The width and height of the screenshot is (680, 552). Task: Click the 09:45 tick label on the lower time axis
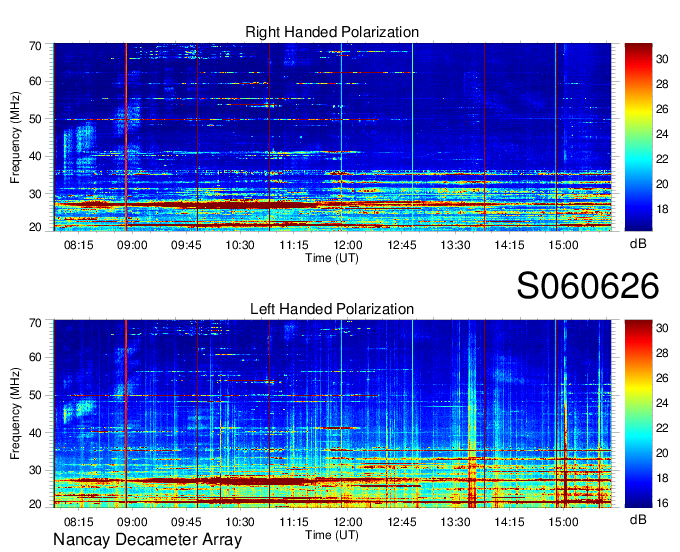(x=186, y=522)
